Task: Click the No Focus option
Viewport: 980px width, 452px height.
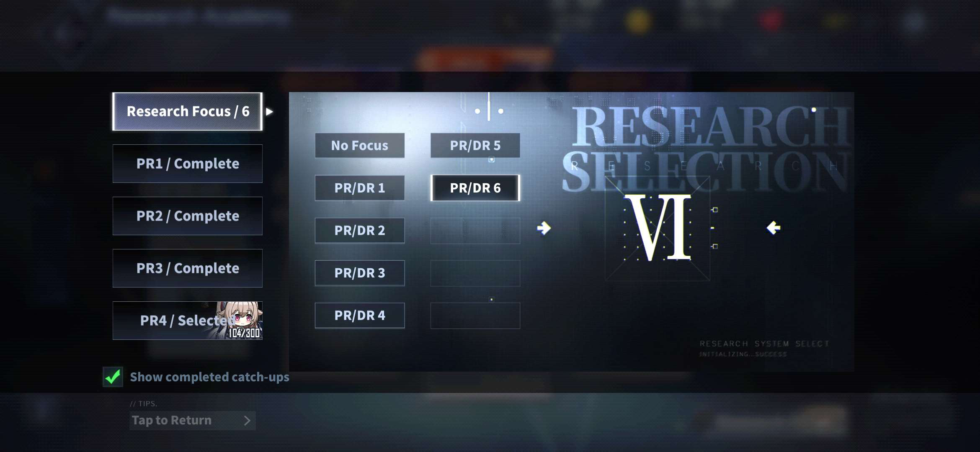Action: pos(359,145)
